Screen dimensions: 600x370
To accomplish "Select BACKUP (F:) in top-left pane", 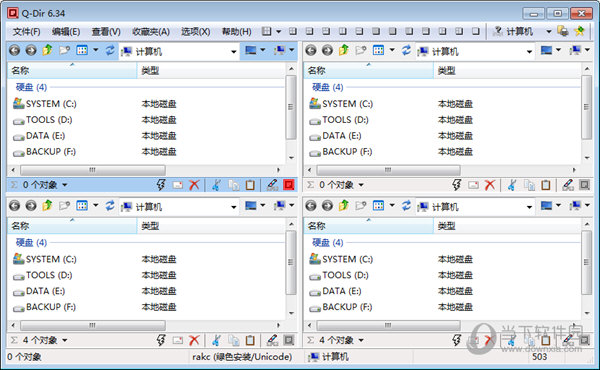I will pos(44,152).
